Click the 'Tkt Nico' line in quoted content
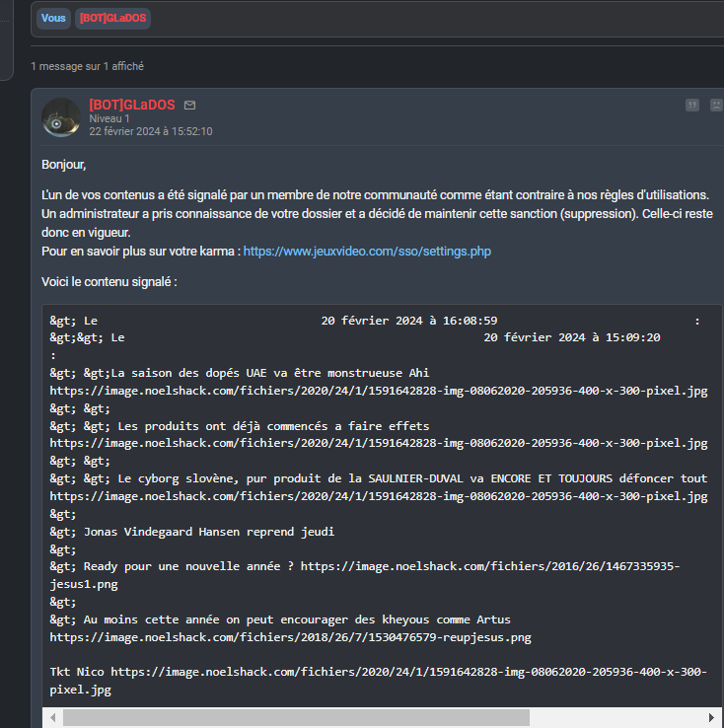Viewport: 724px width, 728px height. click(x=79, y=672)
